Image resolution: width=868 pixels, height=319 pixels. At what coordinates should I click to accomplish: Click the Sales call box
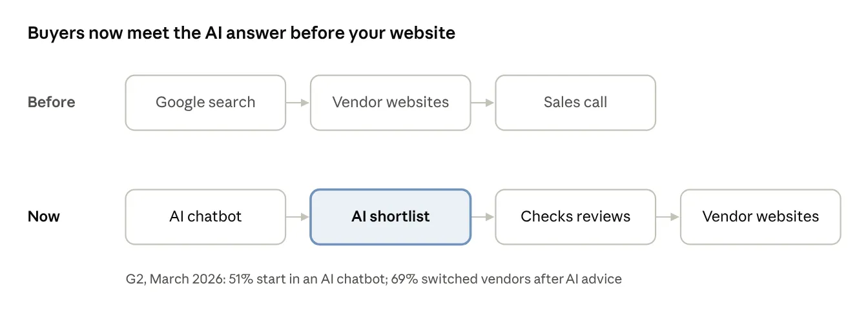click(575, 103)
